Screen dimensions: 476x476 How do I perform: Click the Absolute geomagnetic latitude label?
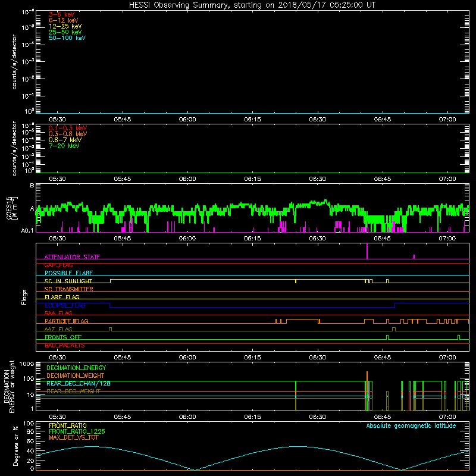click(411, 426)
